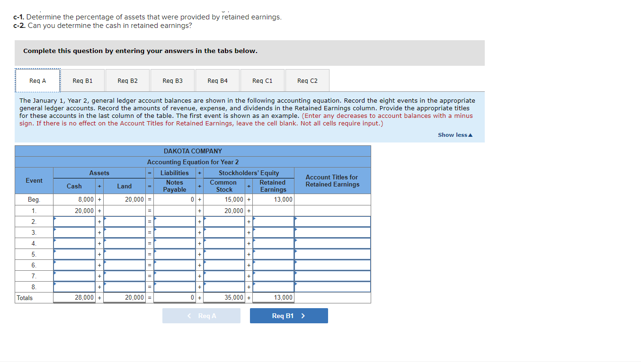This screenshot has width=641, height=364.
Task: Select the Land cell for event 2
Action: [x=125, y=222]
